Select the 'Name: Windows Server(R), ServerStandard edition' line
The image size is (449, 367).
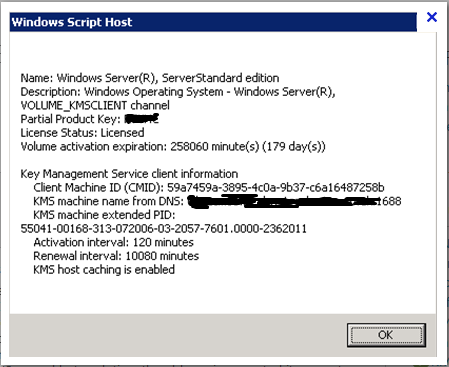point(150,78)
